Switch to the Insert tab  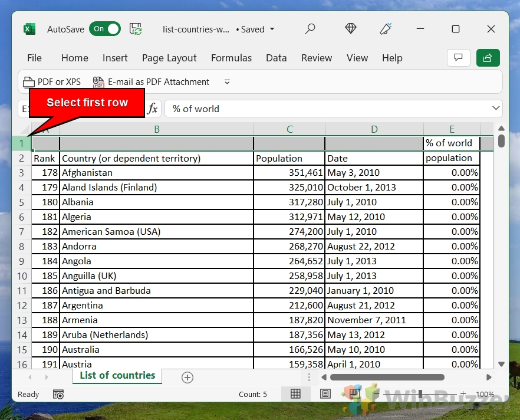(115, 58)
